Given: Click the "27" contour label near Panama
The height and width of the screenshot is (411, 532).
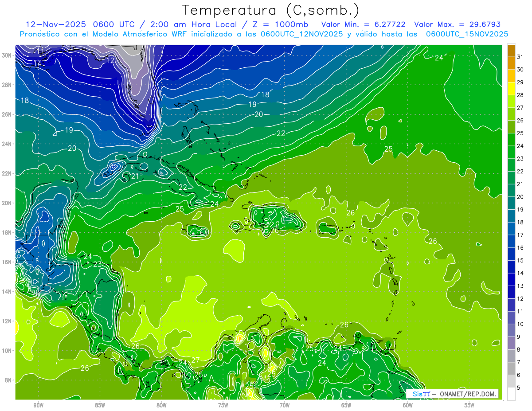Looking at the screenshot, I should (196, 360).
